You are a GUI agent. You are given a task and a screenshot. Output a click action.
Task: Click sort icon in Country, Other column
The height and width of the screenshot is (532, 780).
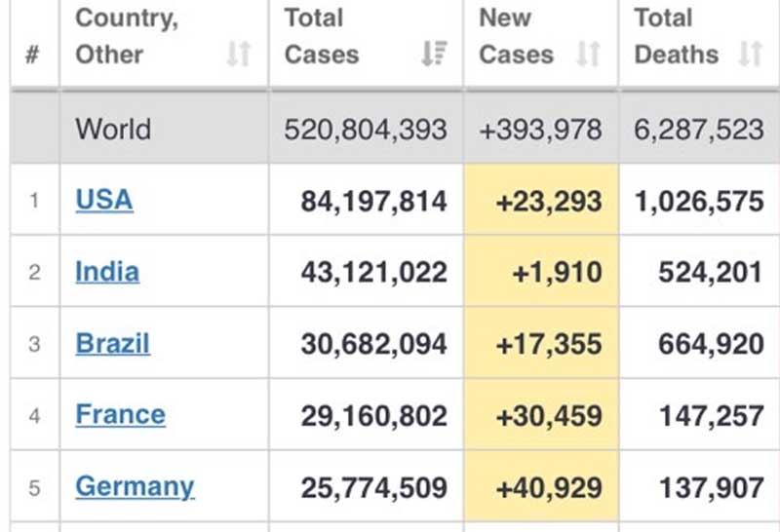point(239,55)
